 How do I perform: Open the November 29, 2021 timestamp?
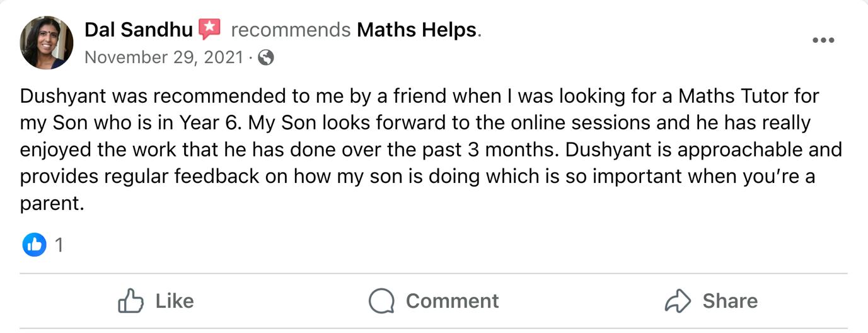point(164,57)
